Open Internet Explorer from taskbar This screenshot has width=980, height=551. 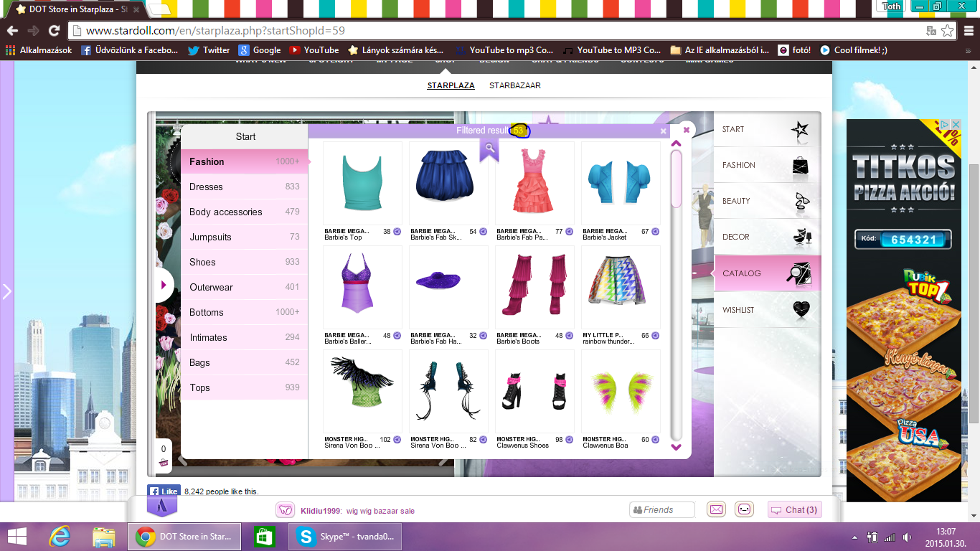pos(60,537)
